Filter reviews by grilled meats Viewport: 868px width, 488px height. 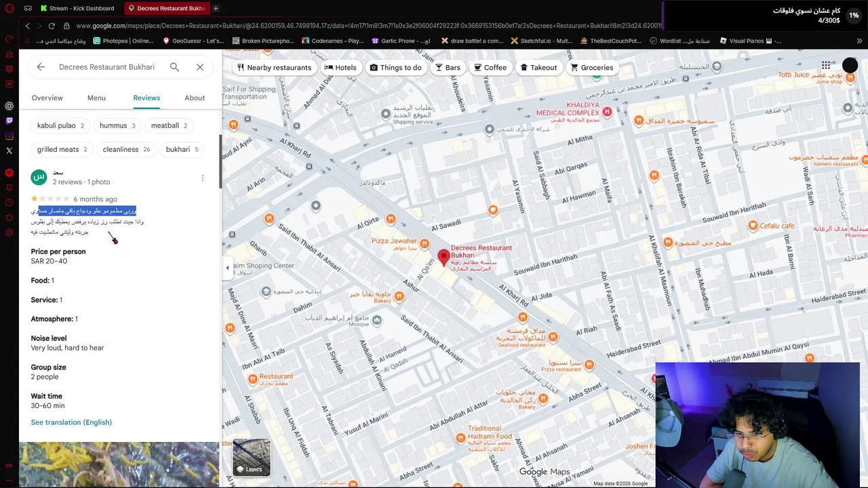[62, 149]
